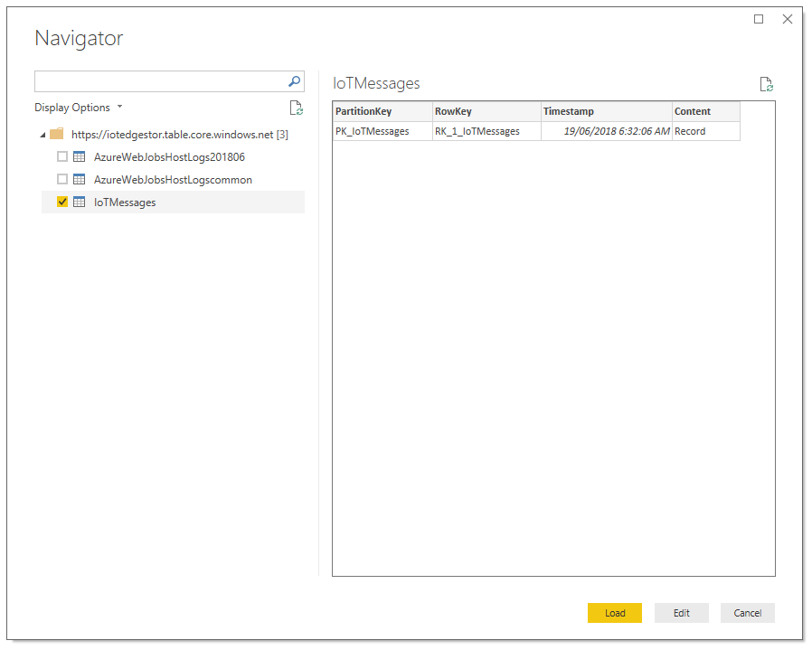
Task: Click the PK_IoTMessages cell
Action: [x=382, y=131]
